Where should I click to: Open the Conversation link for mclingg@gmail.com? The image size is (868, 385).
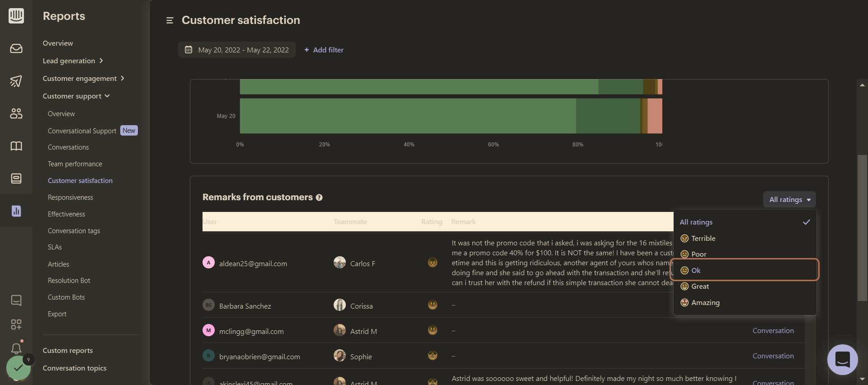773,330
